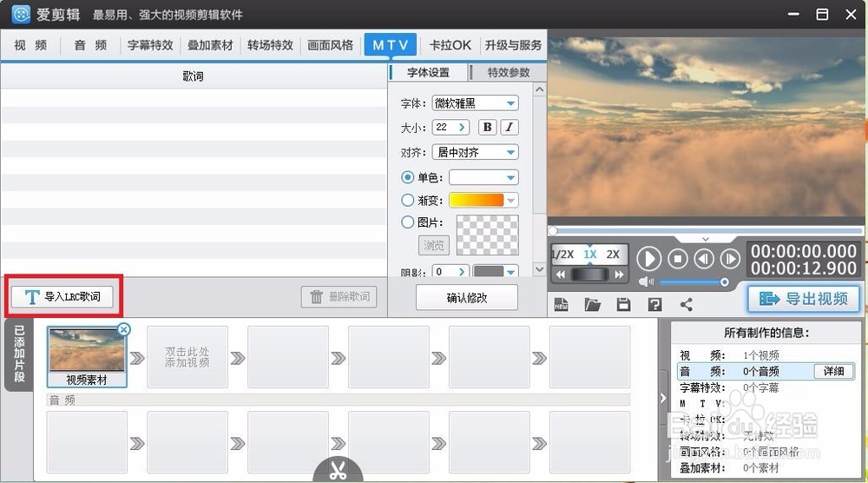
Task: Click the 详细 details button
Action: point(833,371)
